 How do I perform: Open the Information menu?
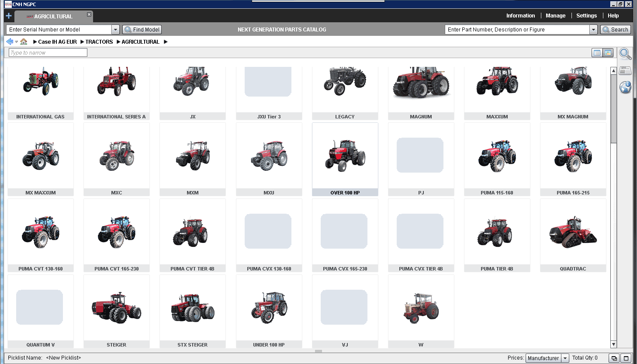coord(520,16)
